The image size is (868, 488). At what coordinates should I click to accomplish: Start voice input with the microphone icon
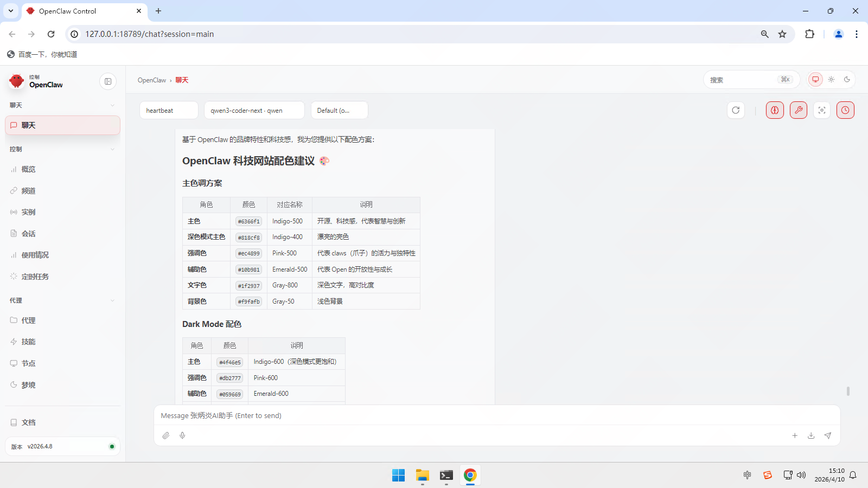pyautogui.click(x=182, y=435)
